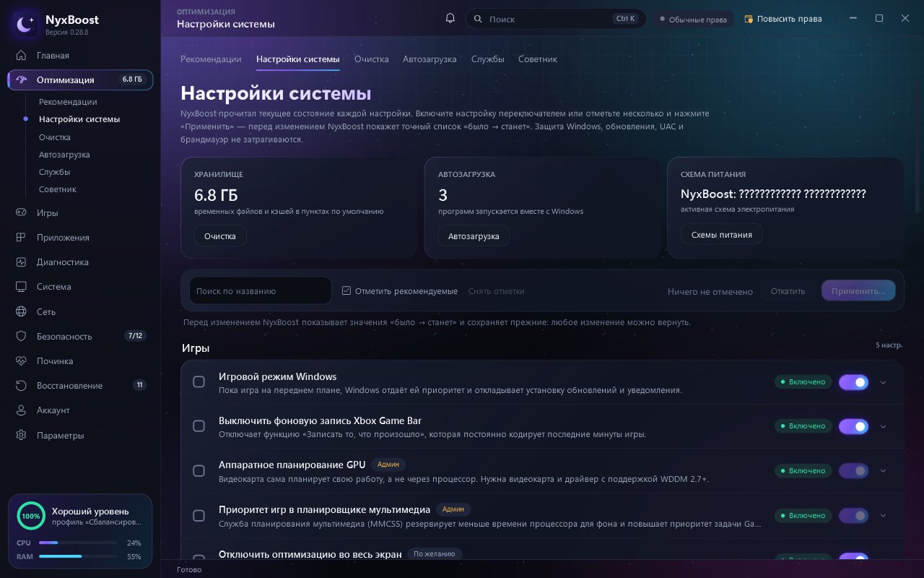The image size is (924, 578).
Task: Click the Применить button
Action: coord(858,291)
